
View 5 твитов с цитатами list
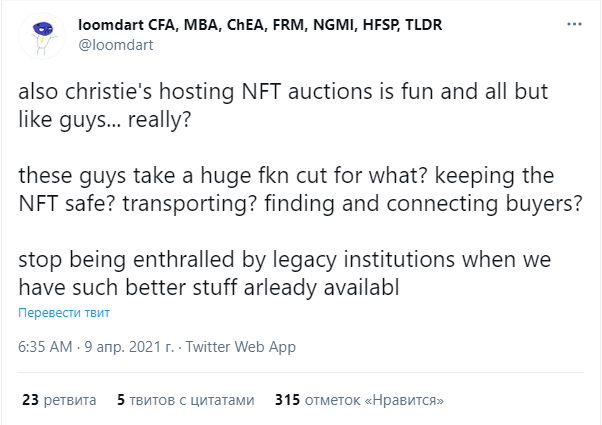click(x=186, y=400)
